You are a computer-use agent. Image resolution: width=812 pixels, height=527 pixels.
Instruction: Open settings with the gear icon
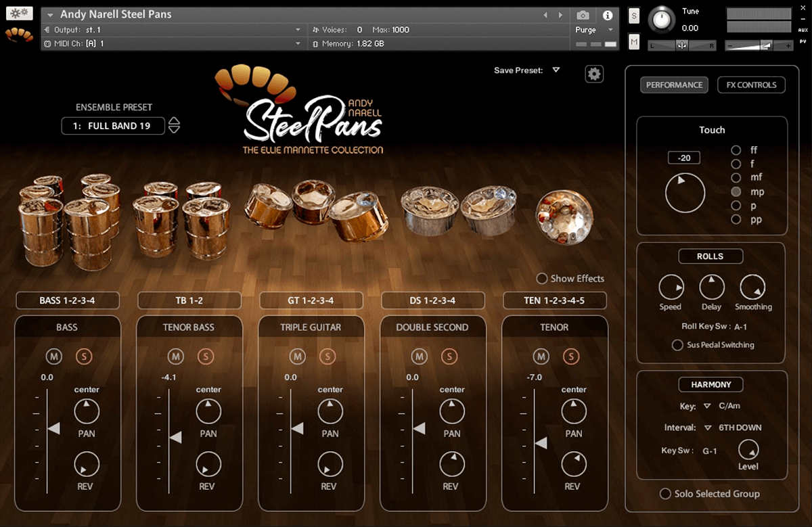(x=594, y=74)
